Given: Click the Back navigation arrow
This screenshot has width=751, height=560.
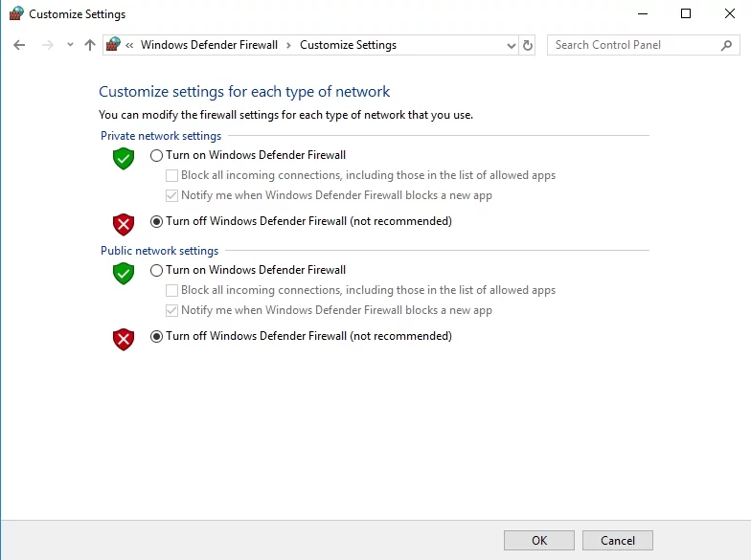Looking at the screenshot, I should (x=20, y=45).
